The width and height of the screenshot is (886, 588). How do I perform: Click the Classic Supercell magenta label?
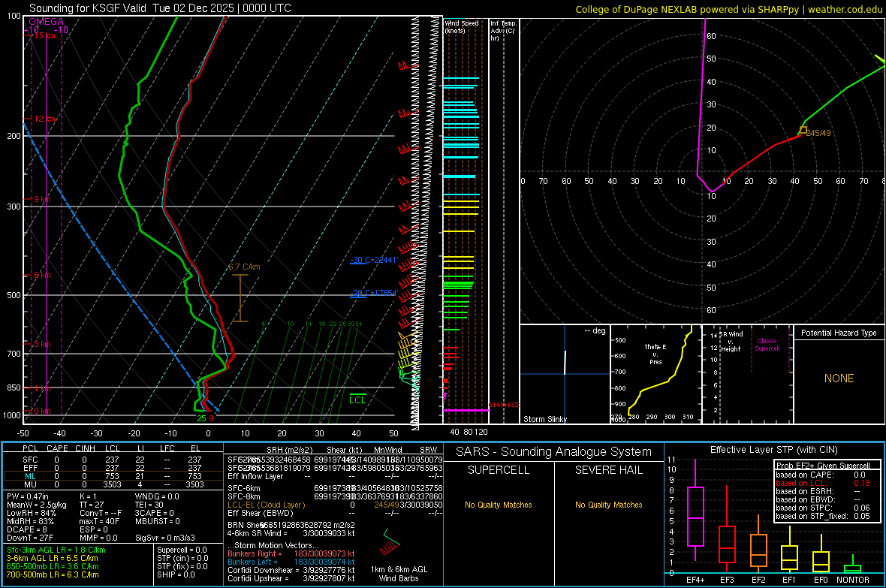tap(767, 345)
